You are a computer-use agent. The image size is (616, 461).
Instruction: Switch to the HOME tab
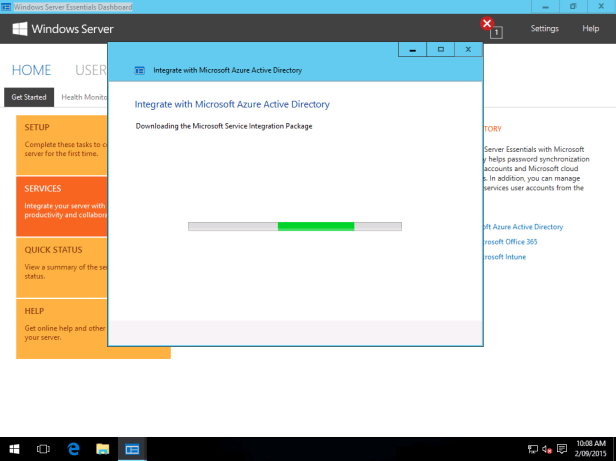pyautogui.click(x=31, y=70)
